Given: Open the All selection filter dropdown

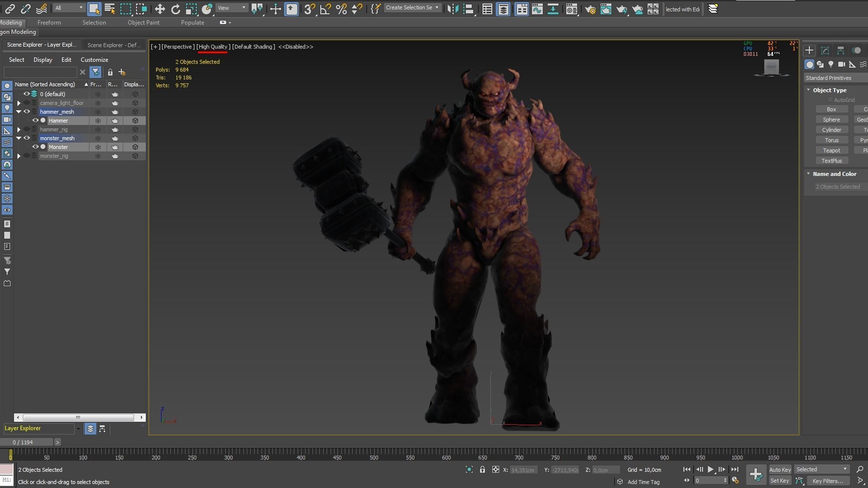Looking at the screenshot, I should click(69, 8).
